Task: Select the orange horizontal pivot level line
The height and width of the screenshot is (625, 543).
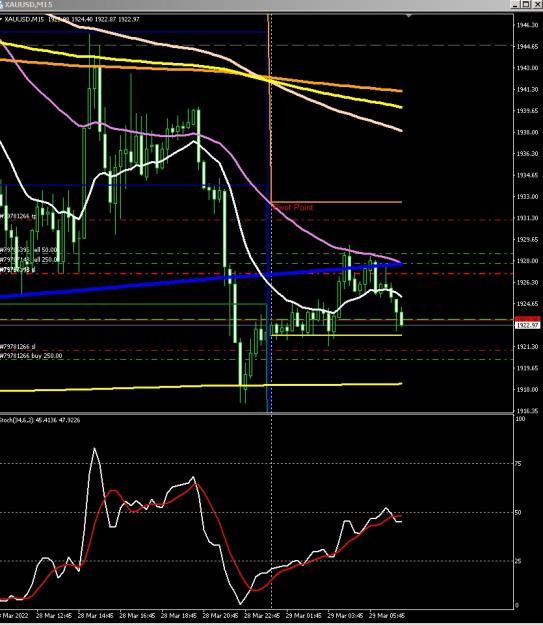Action: click(336, 202)
